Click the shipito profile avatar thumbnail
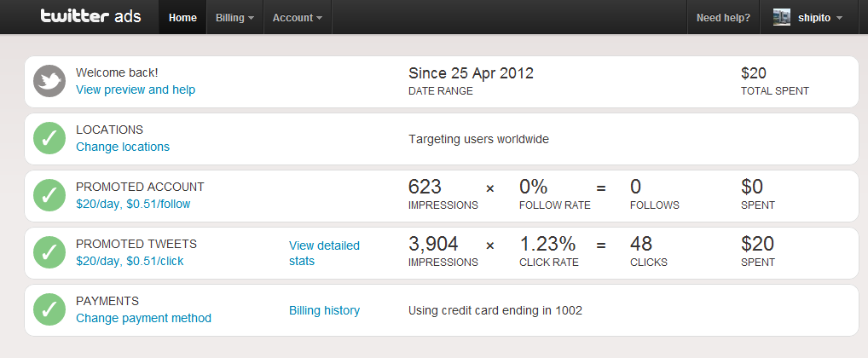 click(x=782, y=18)
